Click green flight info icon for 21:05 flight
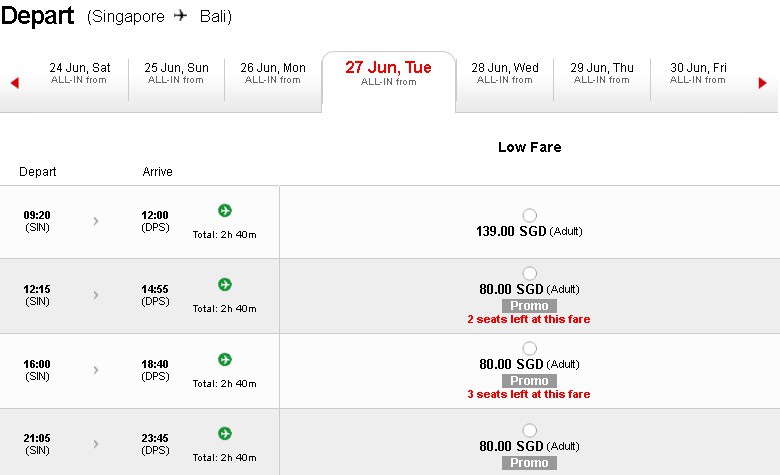 click(225, 433)
